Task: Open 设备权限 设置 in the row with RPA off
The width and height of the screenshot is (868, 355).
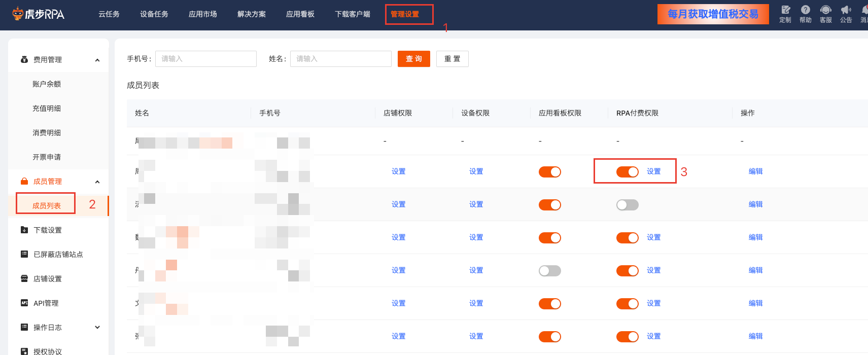Action: [x=476, y=204]
